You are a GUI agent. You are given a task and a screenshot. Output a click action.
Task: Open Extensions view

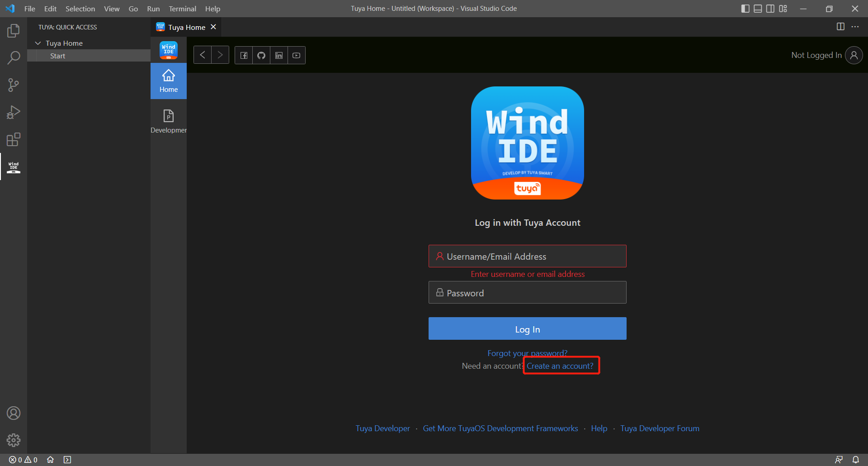tap(14, 139)
